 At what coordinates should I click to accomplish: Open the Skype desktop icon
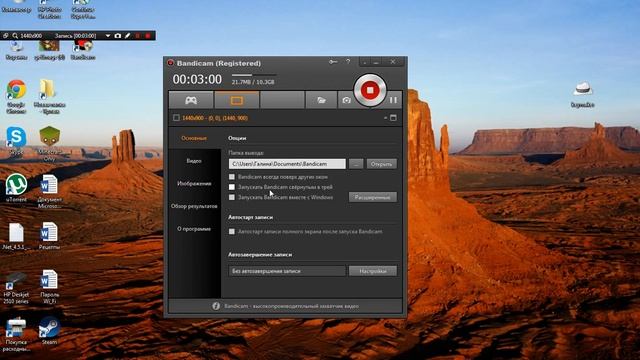pos(16,141)
